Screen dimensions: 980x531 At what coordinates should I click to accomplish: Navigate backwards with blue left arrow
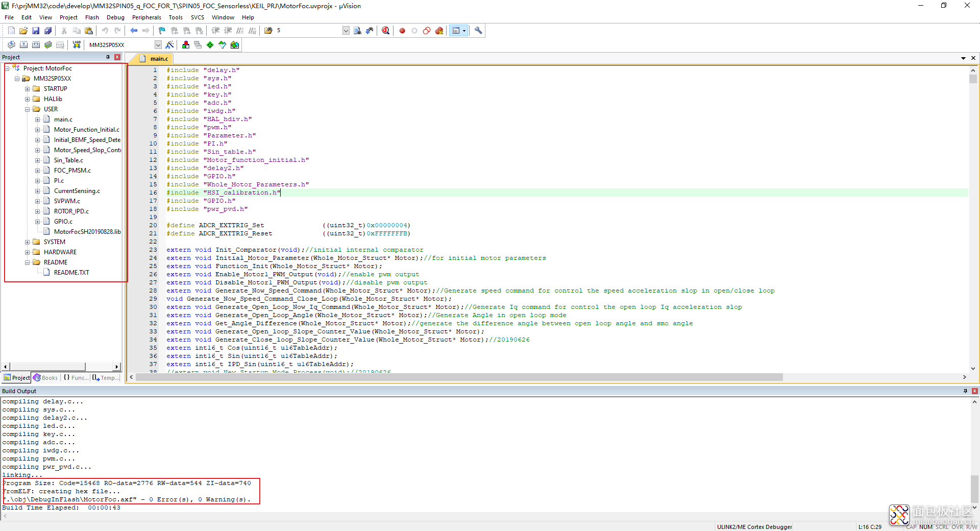click(x=134, y=31)
